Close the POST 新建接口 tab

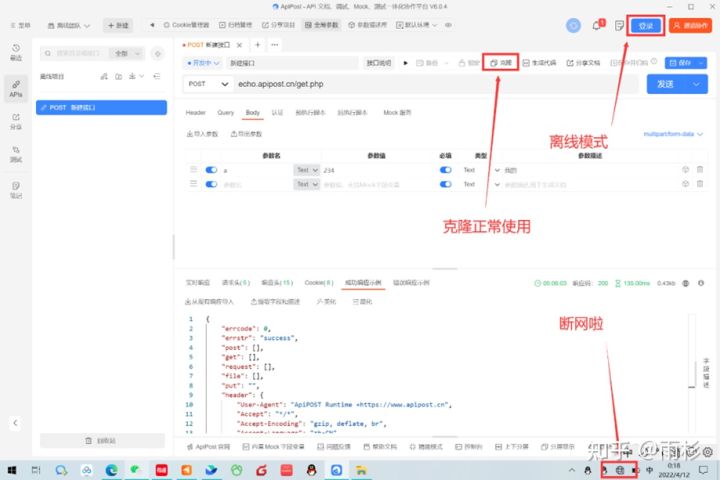(239, 45)
